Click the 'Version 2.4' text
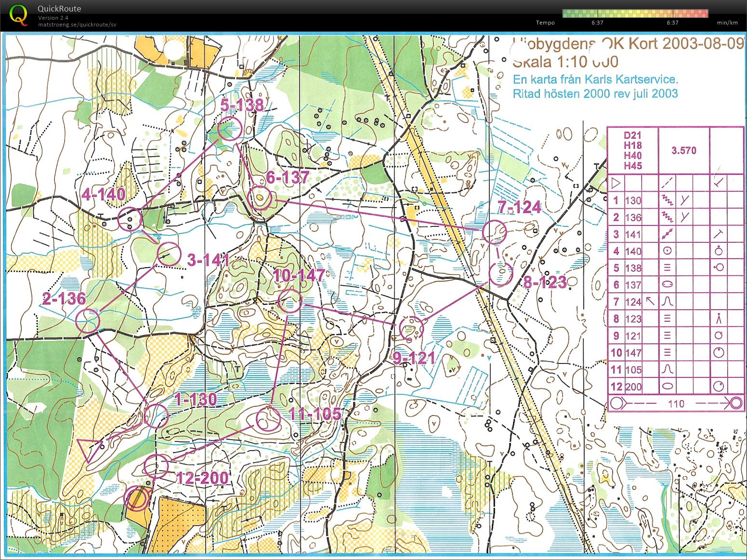This screenshot has width=747, height=560. 53,18
